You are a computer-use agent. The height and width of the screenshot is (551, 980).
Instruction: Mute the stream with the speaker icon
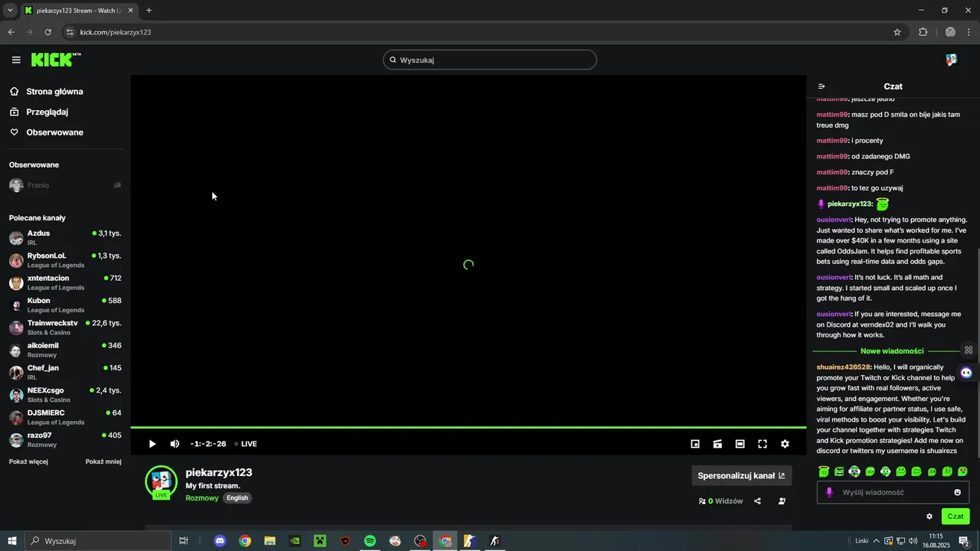(175, 444)
